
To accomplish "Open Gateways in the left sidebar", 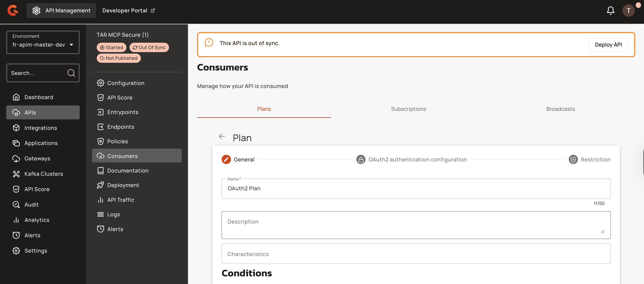I will [x=37, y=158].
